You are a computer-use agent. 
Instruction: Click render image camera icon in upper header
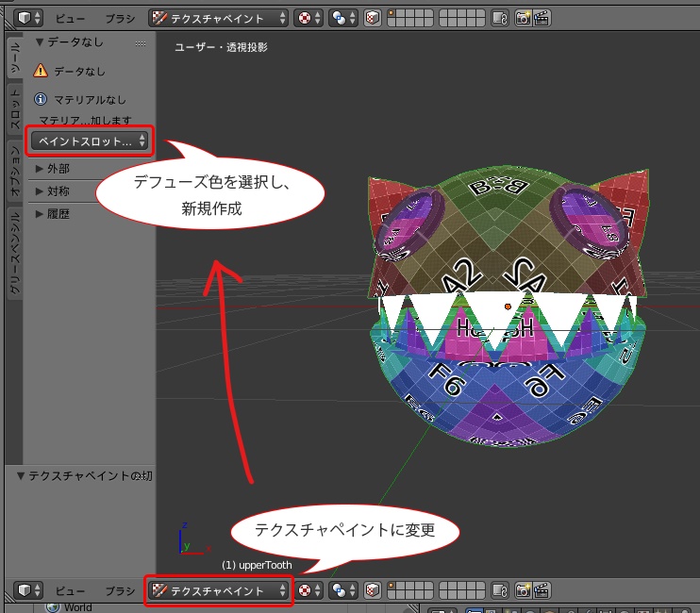pos(523,18)
